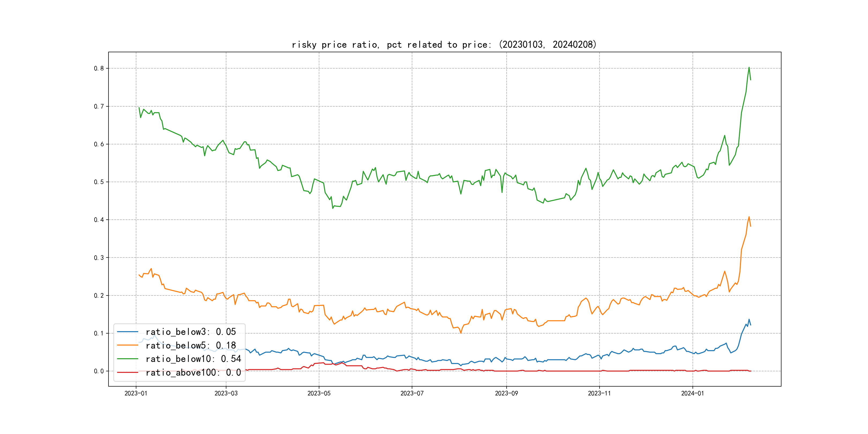This screenshot has width=868, height=434.
Task: Click the red ratio_above100 legend line sample
Action: point(127,372)
